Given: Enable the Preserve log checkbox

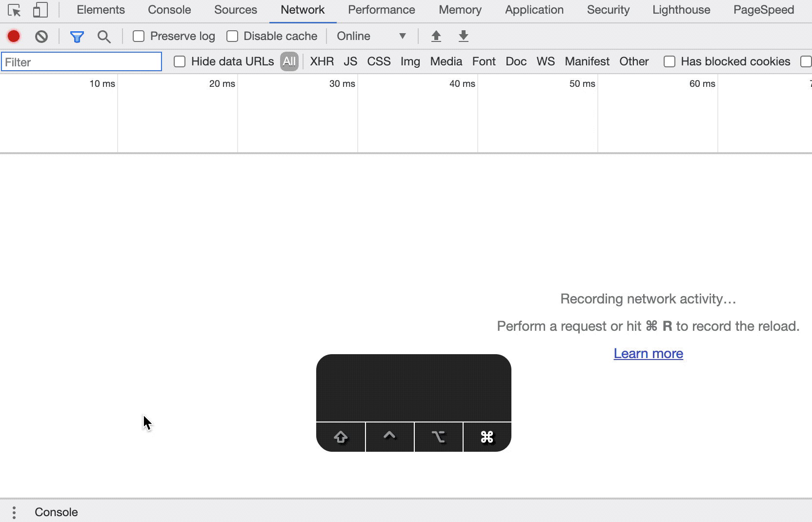Looking at the screenshot, I should (139, 36).
